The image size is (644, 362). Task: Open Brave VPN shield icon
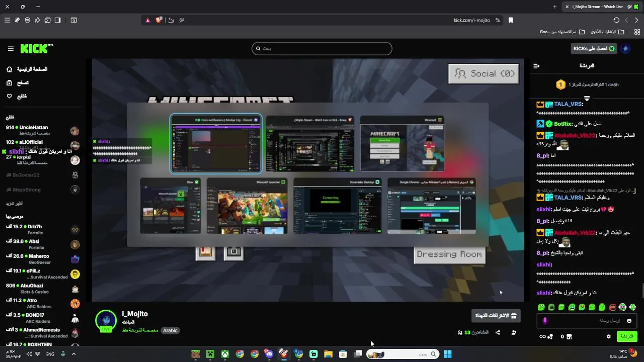point(27,20)
